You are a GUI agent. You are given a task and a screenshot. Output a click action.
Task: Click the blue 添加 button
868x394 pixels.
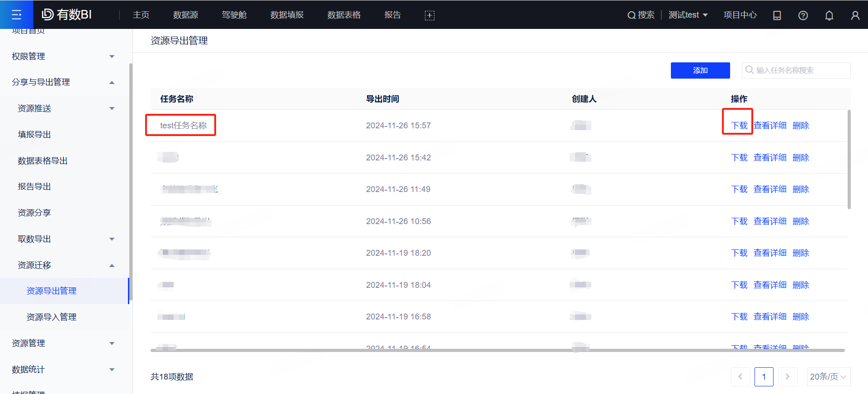click(x=700, y=70)
